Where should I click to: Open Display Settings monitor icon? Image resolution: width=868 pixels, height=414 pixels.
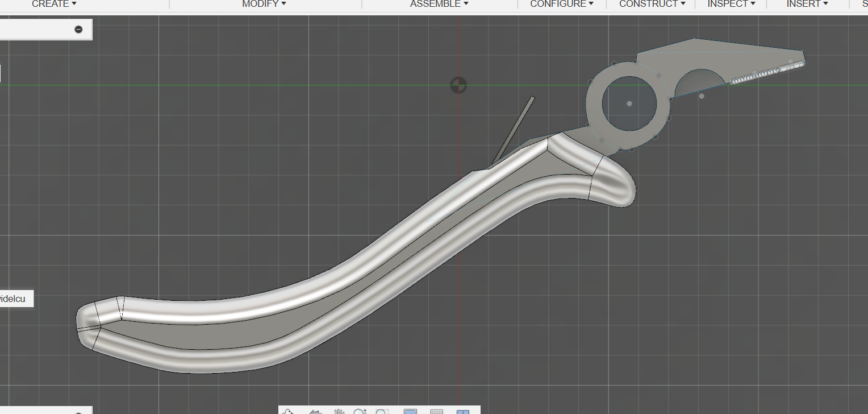coord(410,411)
